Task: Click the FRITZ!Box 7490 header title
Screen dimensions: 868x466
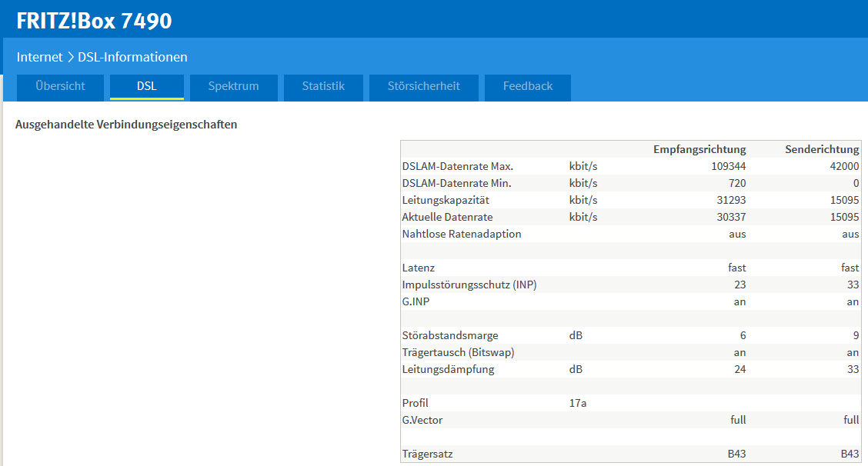Action: pyautogui.click(x=94, y=21)
